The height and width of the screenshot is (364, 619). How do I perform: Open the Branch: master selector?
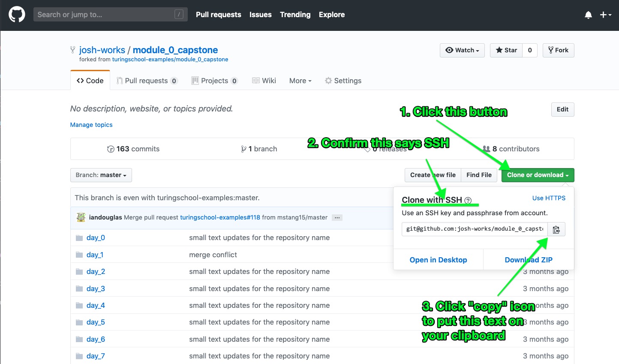(101, 175)
